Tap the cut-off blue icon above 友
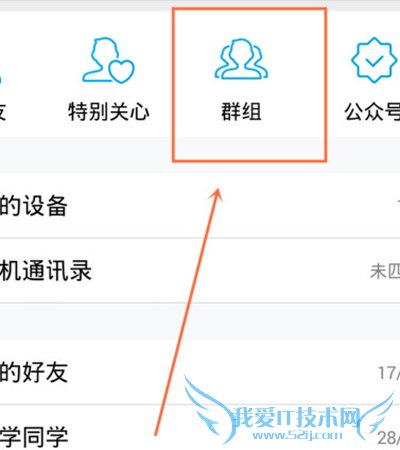Screen dimensions: 400x450 click(1, 80)
